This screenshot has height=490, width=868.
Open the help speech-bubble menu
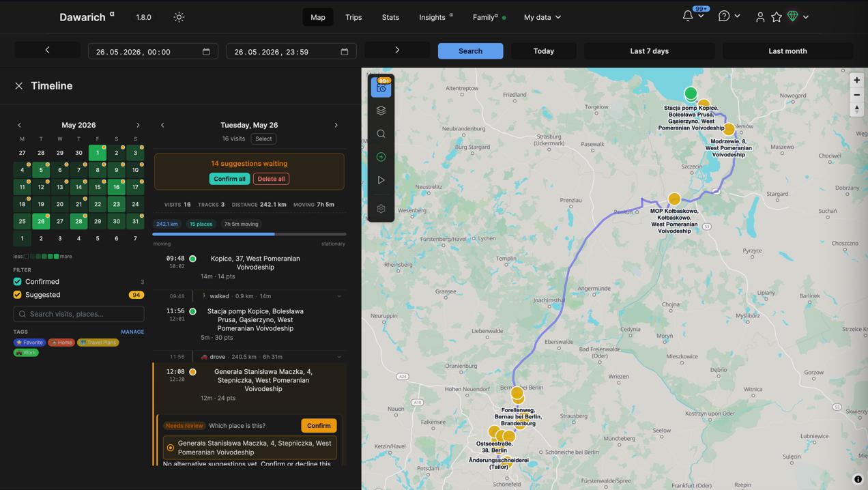click(x=724, y=16)
